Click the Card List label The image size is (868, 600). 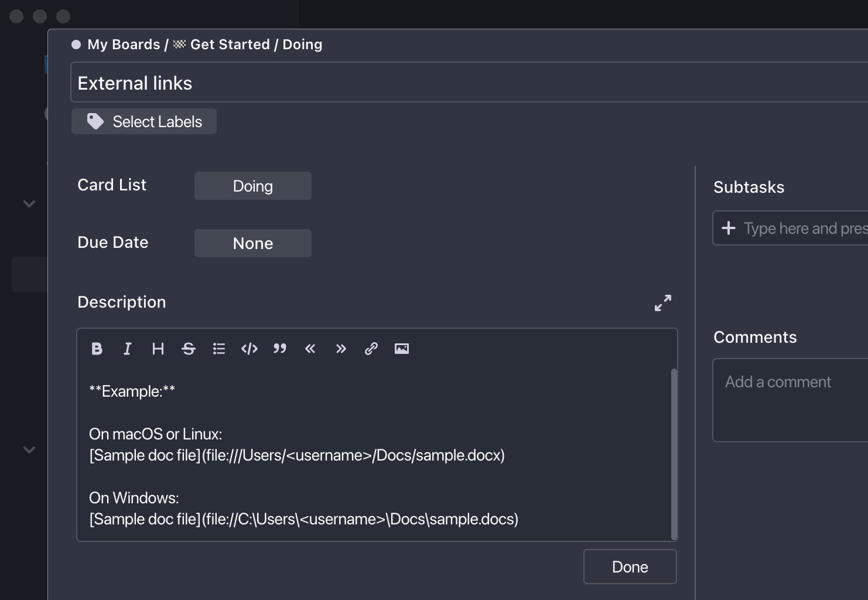pyautogui.click(x=112, y=185)
